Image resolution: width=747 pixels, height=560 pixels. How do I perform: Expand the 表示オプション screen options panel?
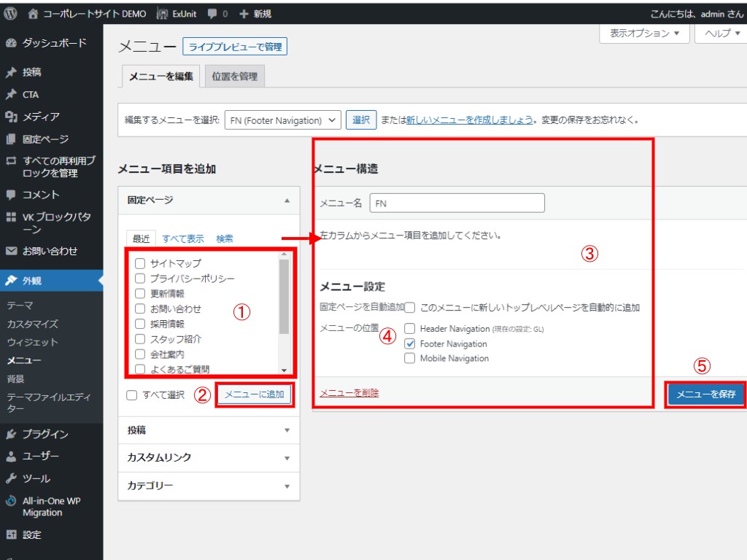pos(644,34)
